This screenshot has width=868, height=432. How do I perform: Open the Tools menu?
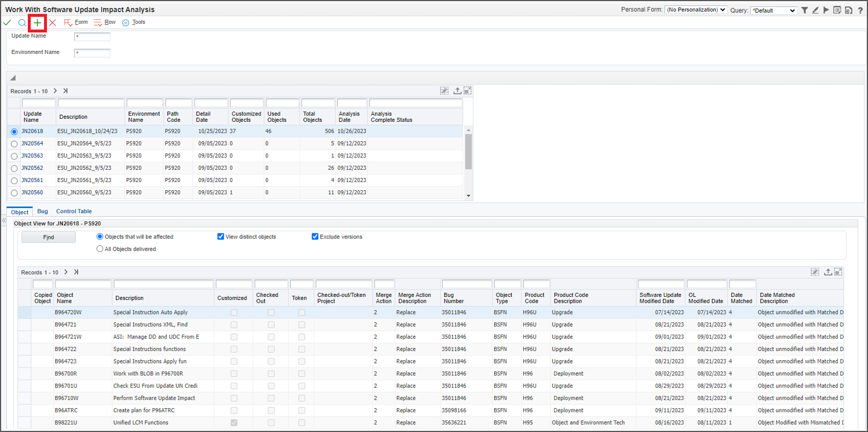pos(133,23)
